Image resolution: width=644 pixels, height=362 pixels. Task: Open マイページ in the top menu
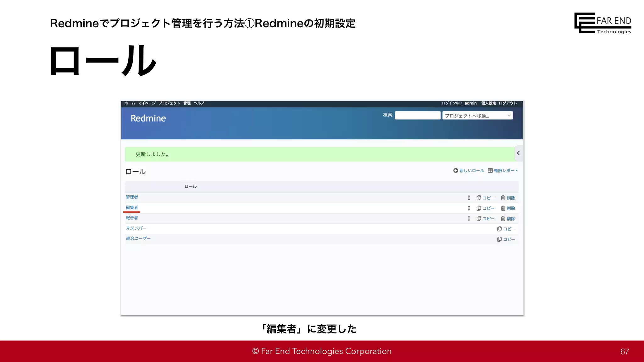(x=147, y=103)
